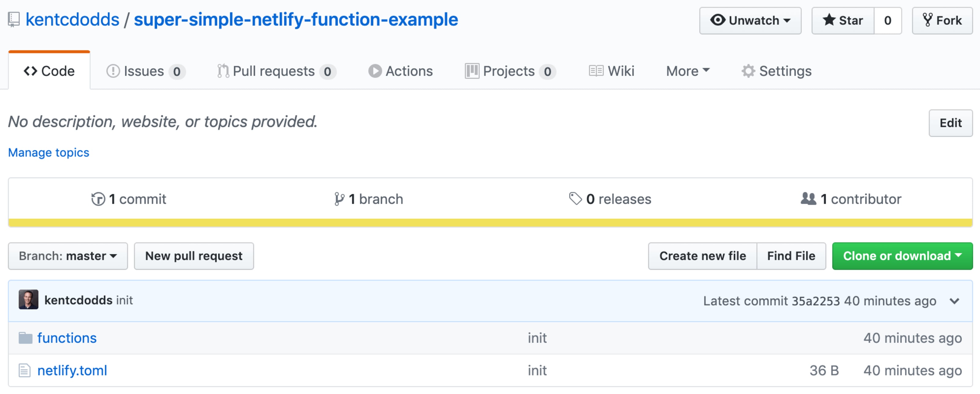Image resolution: width=980 pixels, height=394 pixels.
Task: Open the kentcdodds commit author link
Action: 78,300
